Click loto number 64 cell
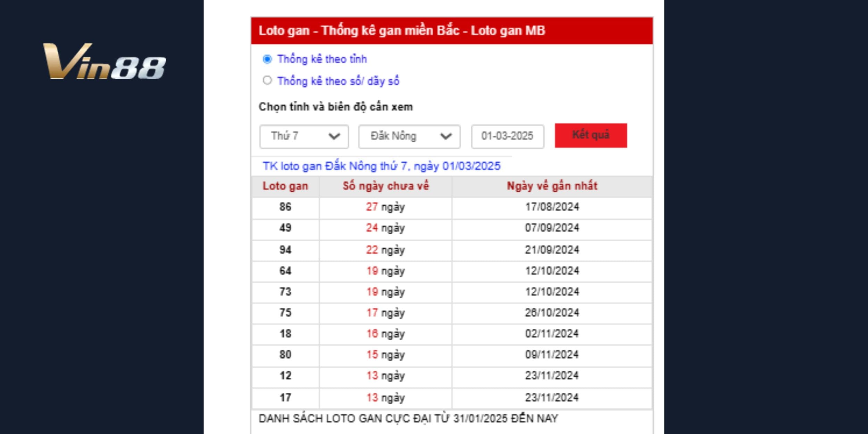868x434 pixels. (285, 271)
